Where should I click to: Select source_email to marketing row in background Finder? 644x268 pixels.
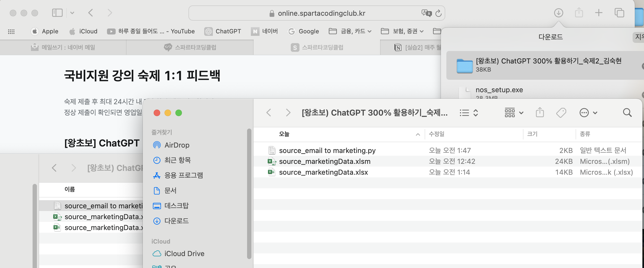91,206
